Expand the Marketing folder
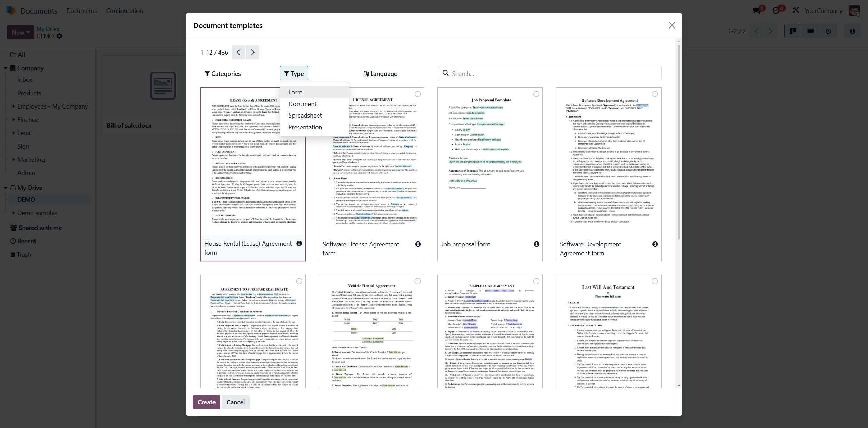This screenshot has height=428, width=868. click(13, 159)
